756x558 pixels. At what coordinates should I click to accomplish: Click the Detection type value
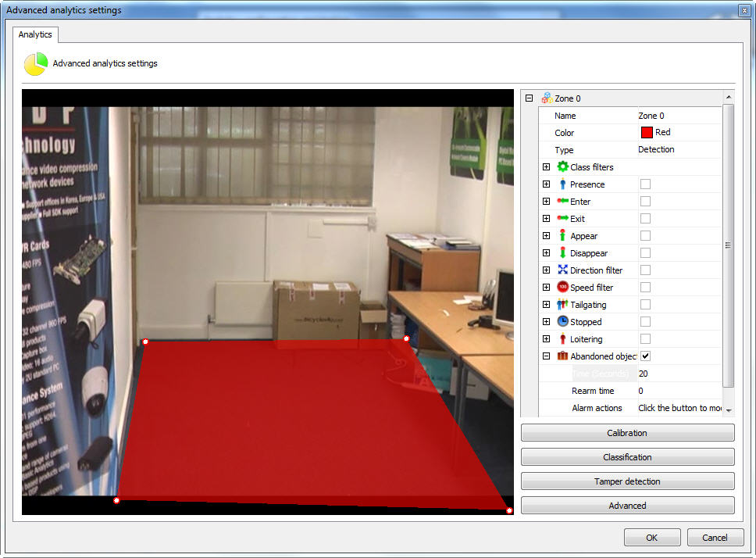[679, 149]
